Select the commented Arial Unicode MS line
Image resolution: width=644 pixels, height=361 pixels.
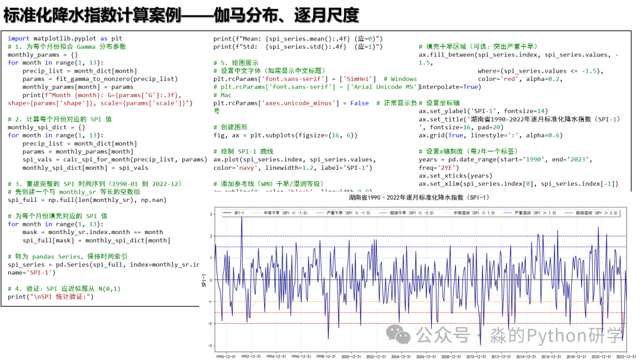click(316, 87)
